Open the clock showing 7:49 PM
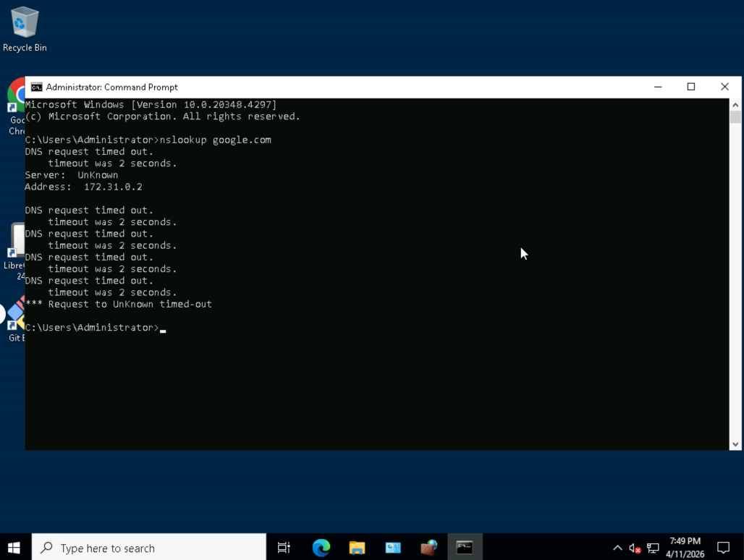744x560 pixels. pyautogui.click(x=685, y=548)
